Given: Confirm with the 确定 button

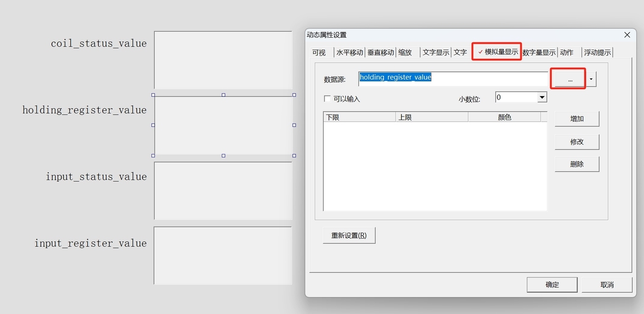Looking at the screenshot, I should tap(552, 285).
